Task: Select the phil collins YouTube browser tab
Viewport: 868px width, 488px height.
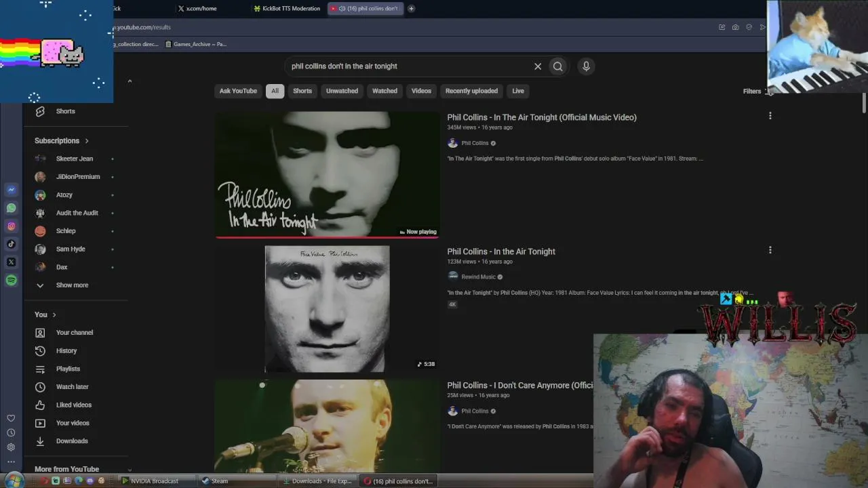Action: click(365, 9)
